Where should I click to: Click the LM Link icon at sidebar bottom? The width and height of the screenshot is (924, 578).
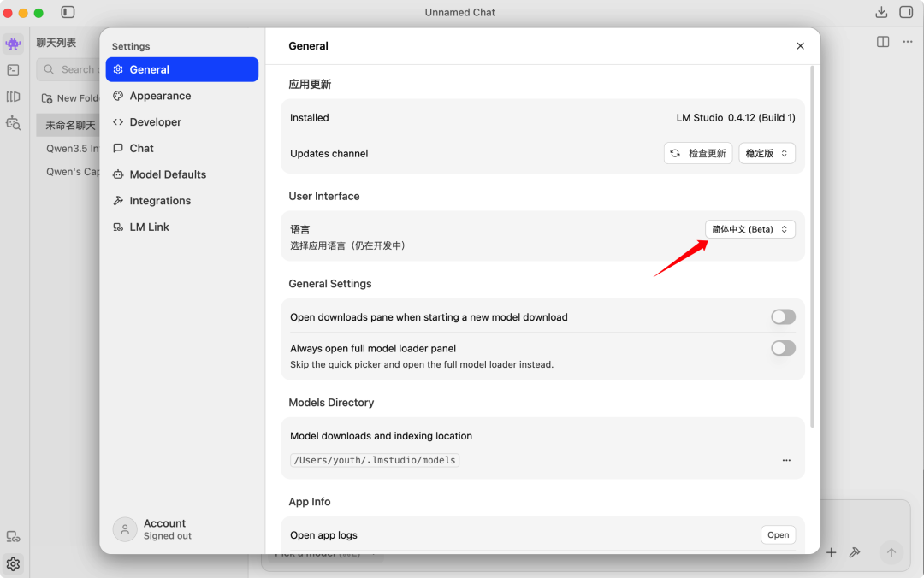pos(13,537)
